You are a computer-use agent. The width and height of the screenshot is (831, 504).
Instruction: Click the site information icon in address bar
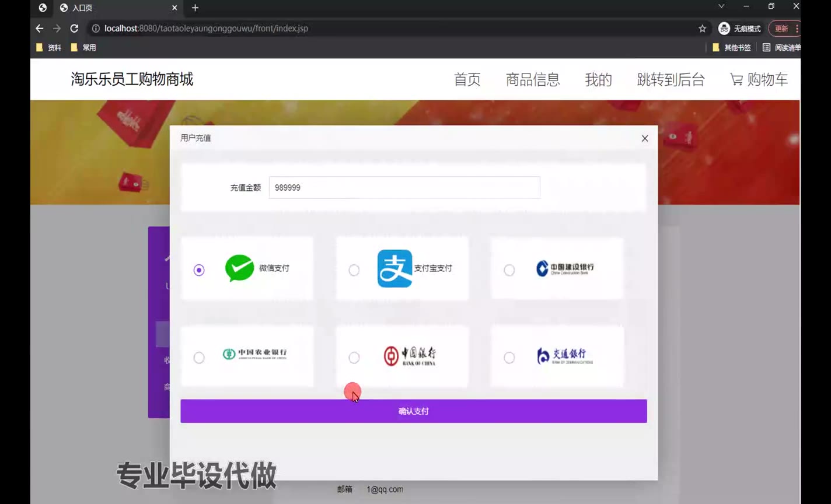(x=96, y=28)
